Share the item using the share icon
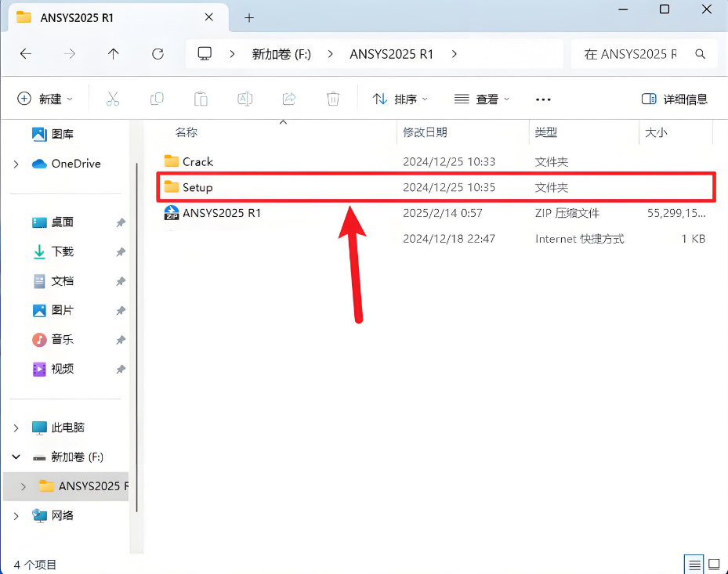Image resolution: width=728 pixels, height=574 pixels. (x=289, y=99)
